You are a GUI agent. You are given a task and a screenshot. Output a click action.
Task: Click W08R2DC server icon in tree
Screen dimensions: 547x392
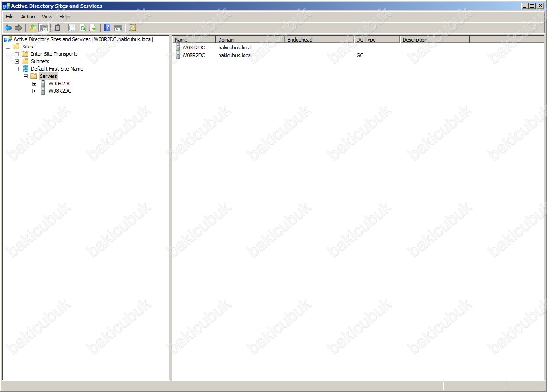(x=43, y=91)
